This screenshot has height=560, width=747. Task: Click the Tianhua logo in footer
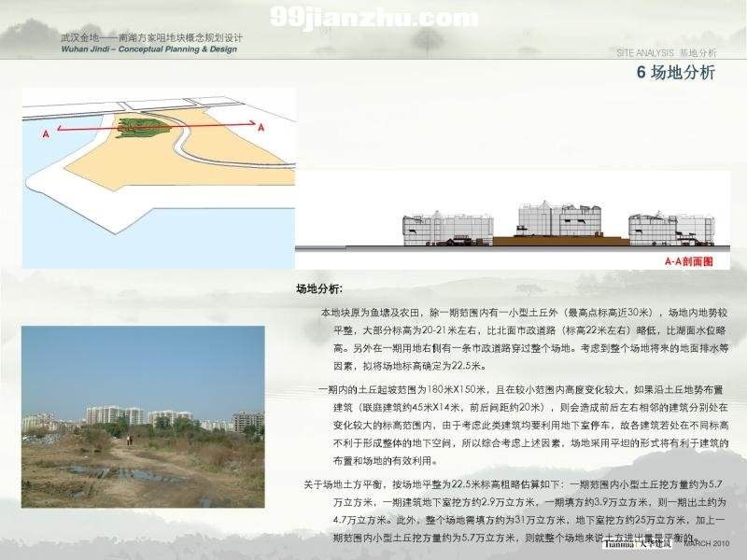point(637,543)
